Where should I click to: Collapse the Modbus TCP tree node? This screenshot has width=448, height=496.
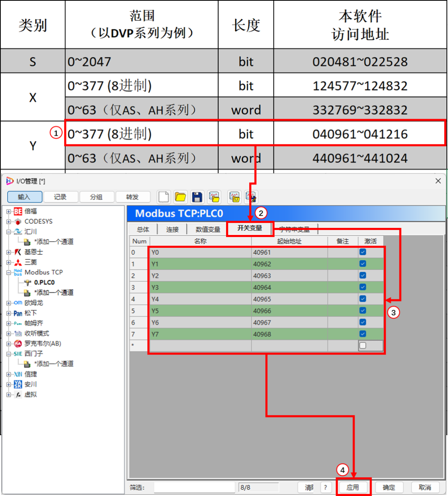(x=9, y=272)
